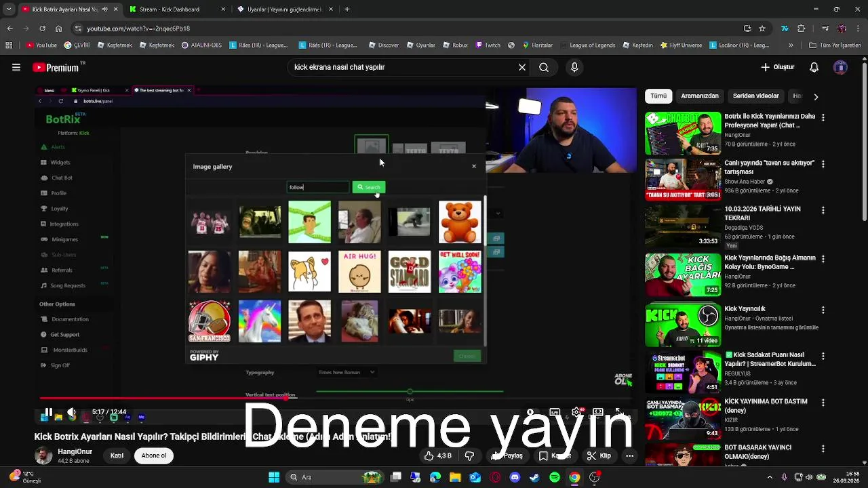Select the Tümü filter chip

coord(658,96)
